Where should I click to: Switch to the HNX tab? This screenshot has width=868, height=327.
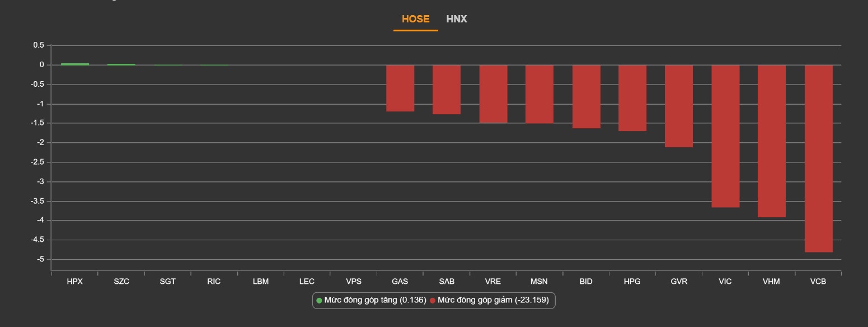coord(457,19)
